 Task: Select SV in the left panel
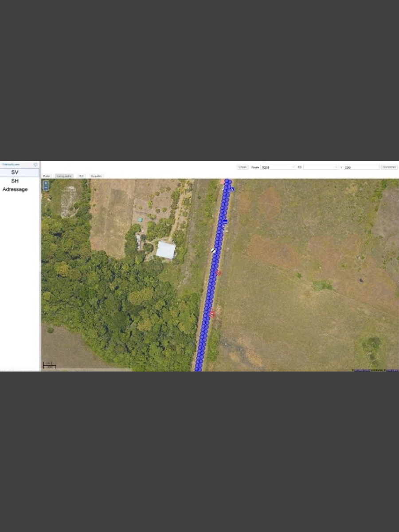tap(15, 172)
